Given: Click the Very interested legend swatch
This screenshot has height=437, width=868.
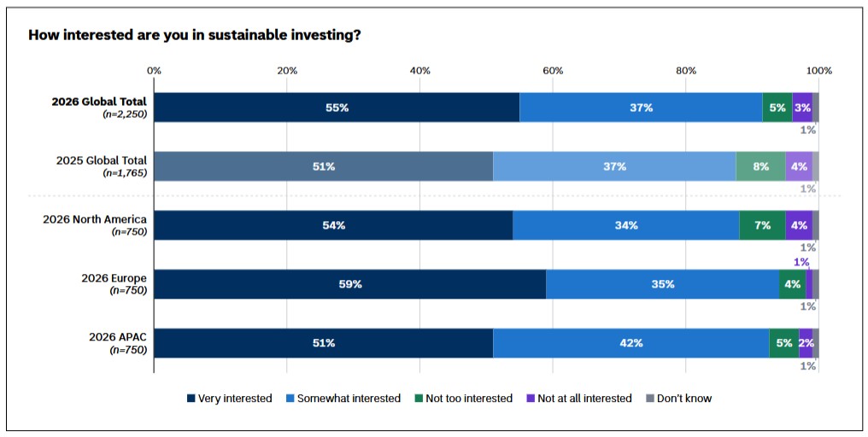Looking at the screenshot, I should 191,399.
